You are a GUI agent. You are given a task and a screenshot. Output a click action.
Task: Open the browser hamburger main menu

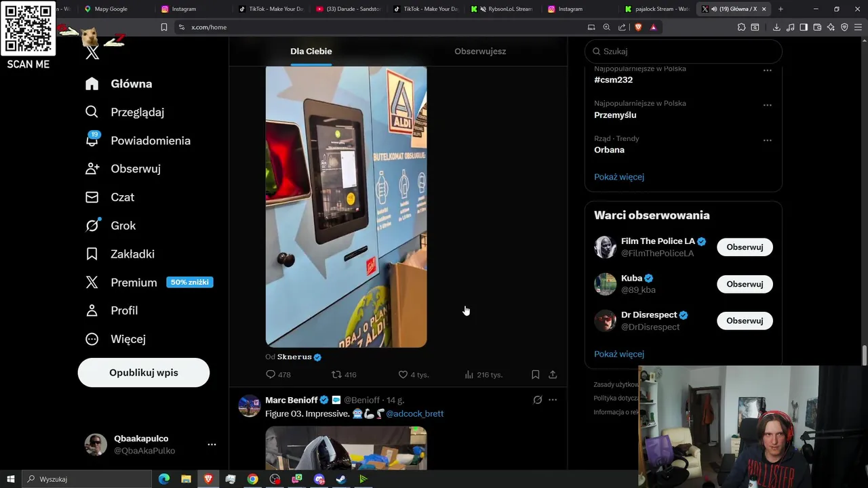[x=858, y=27]
